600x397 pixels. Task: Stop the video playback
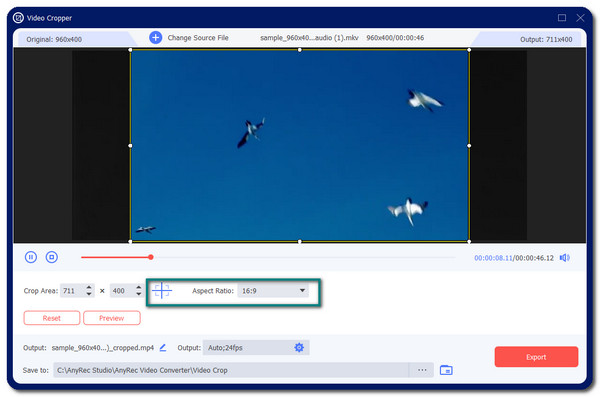coord(52,257)
